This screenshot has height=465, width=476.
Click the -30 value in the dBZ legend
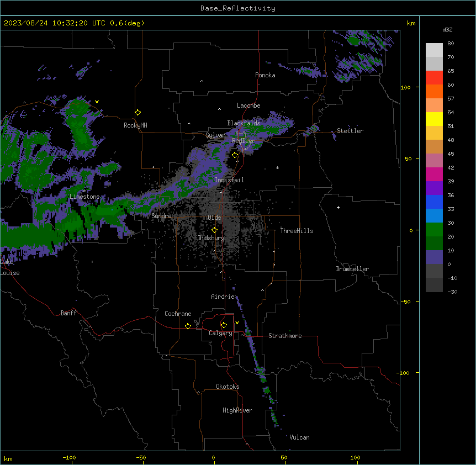(x=452, y=292)
